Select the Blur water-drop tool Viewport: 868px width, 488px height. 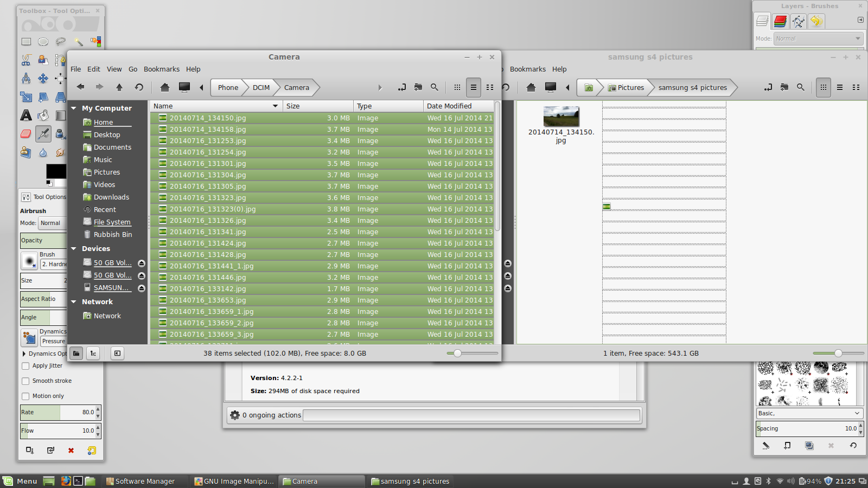pos(43,152)
